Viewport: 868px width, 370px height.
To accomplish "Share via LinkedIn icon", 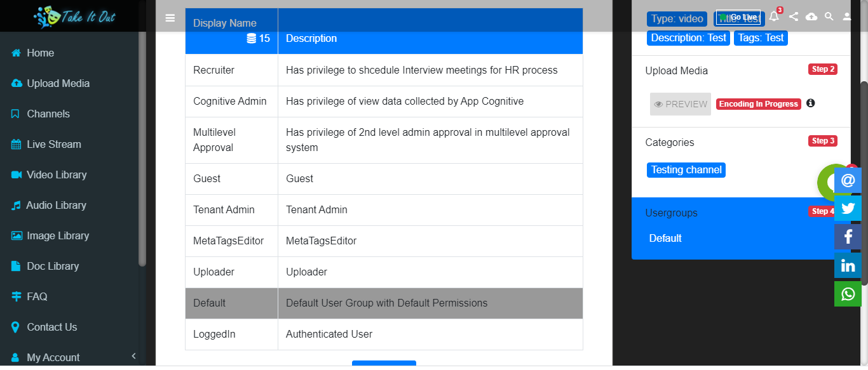I will [848, 265].
